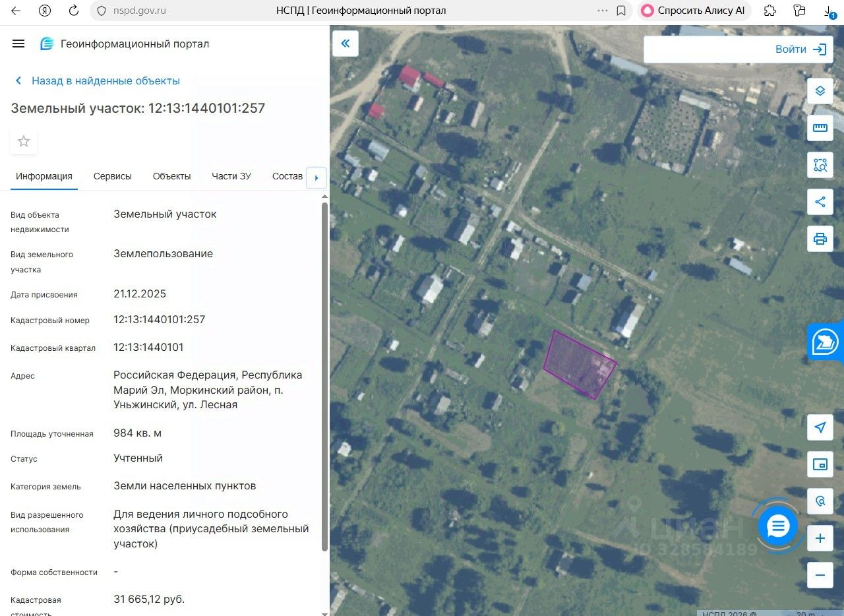
Task: Open the Части ЗУ tab
Action: 231,176
